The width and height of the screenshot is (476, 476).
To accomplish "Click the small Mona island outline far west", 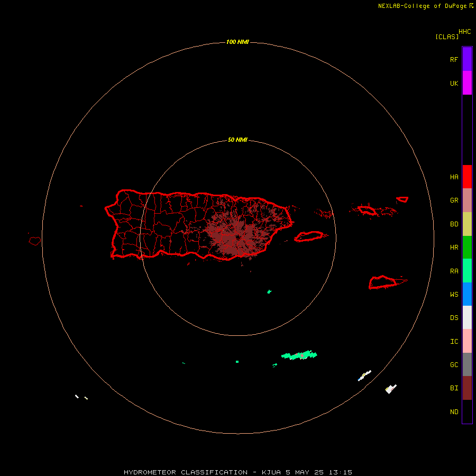I will pos(35,241).
